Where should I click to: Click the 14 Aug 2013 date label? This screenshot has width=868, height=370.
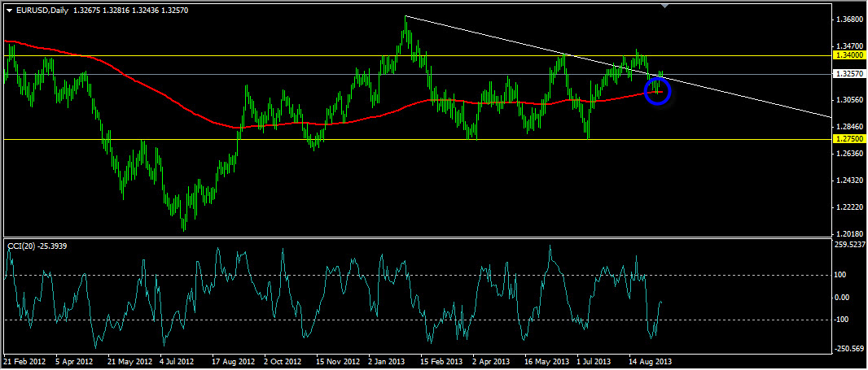(651, 360)
